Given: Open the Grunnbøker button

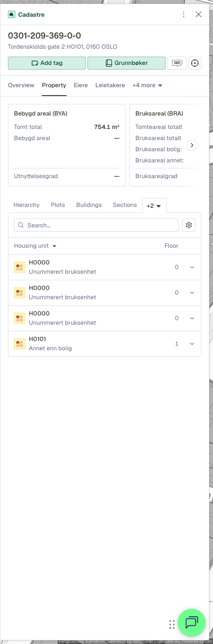Looking at the screenshot, I should click(126, 63).
